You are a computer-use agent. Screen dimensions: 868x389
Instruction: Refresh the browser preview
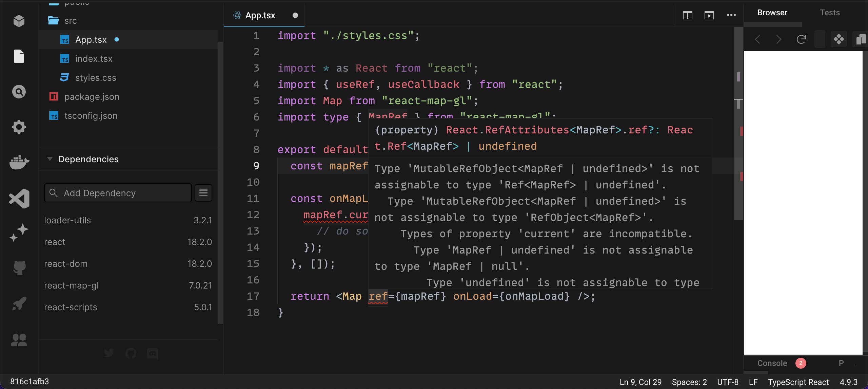coord(802,39)
